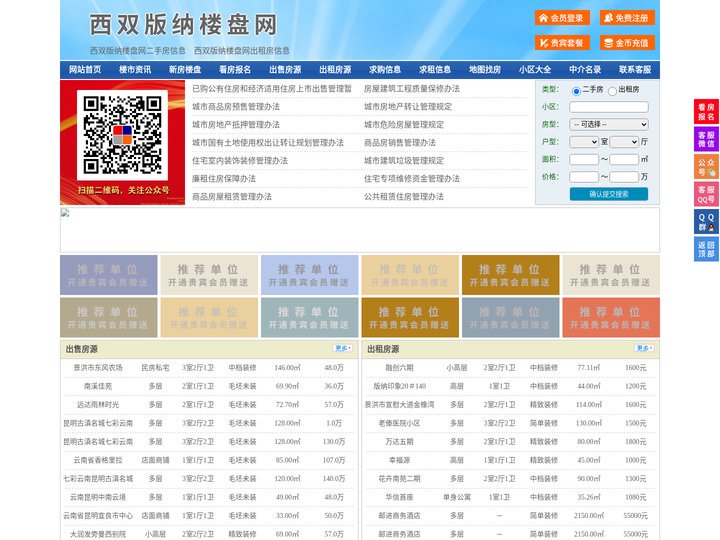Open 华信首座 rental listing

[399, 497]
